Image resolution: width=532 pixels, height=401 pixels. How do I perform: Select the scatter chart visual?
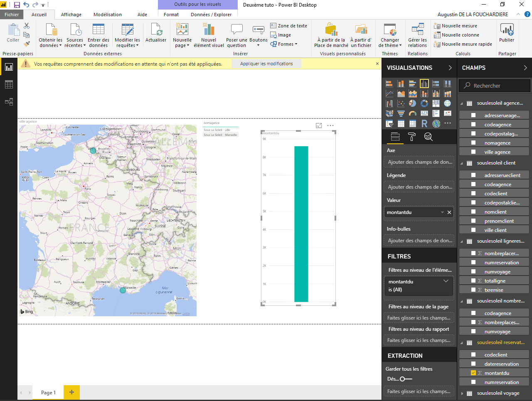click(x=401, y=103)
